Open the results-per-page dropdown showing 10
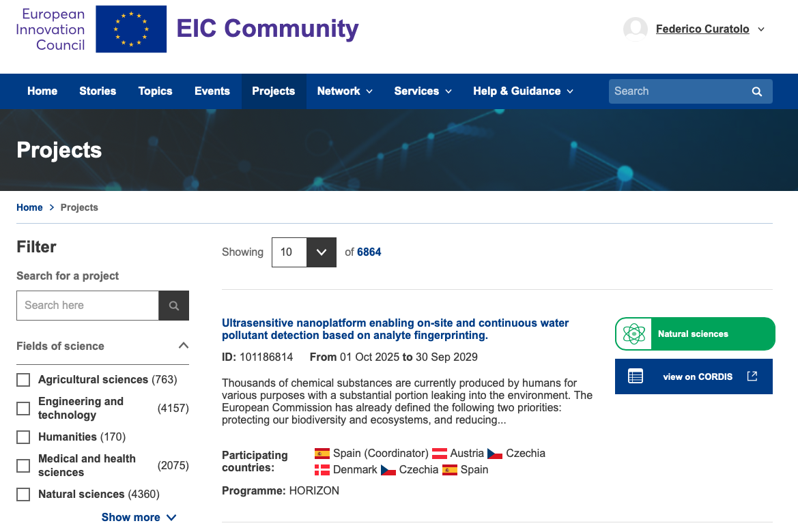 pyautogui.click(x=304, y=252)
